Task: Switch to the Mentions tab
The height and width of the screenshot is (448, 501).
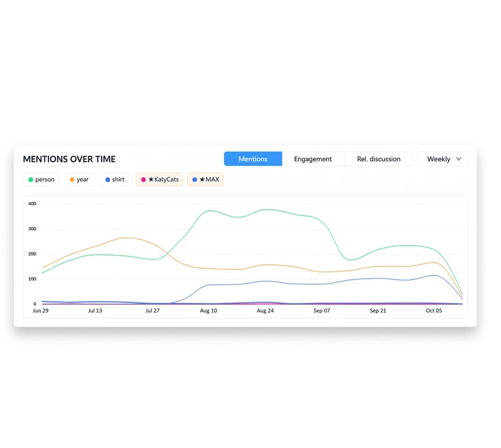Action: (x=253, y=159)
